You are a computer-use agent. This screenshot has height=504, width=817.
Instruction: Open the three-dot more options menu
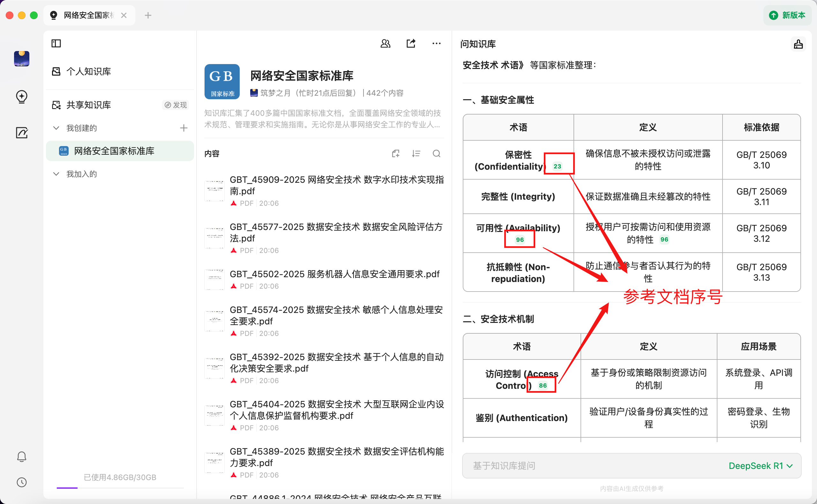[x=436, y=43]
